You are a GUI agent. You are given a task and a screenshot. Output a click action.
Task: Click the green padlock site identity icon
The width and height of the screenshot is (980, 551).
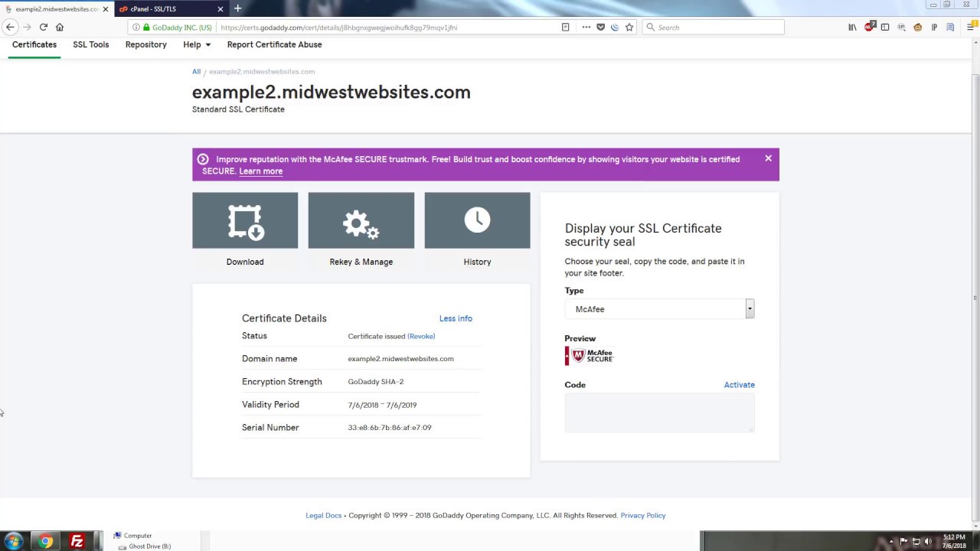coord(146,27)
